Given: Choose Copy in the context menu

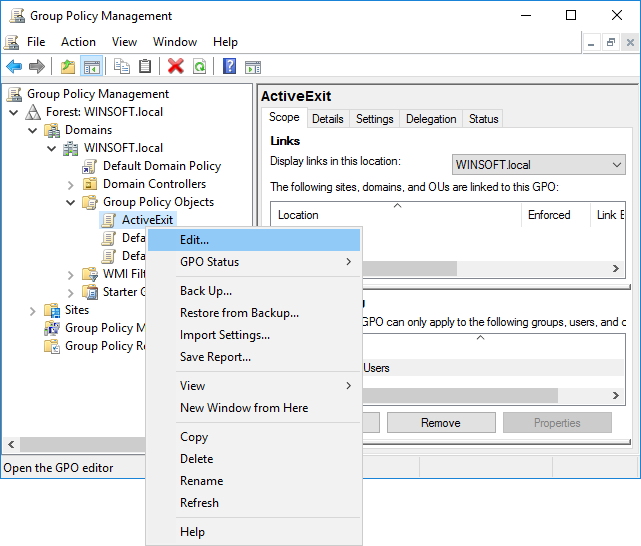Looking at the screenshot, I should coord(253,437).
